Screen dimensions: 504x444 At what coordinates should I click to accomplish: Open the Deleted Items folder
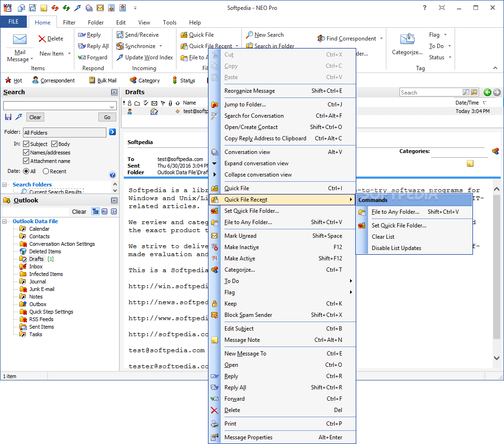click(45, 251)
